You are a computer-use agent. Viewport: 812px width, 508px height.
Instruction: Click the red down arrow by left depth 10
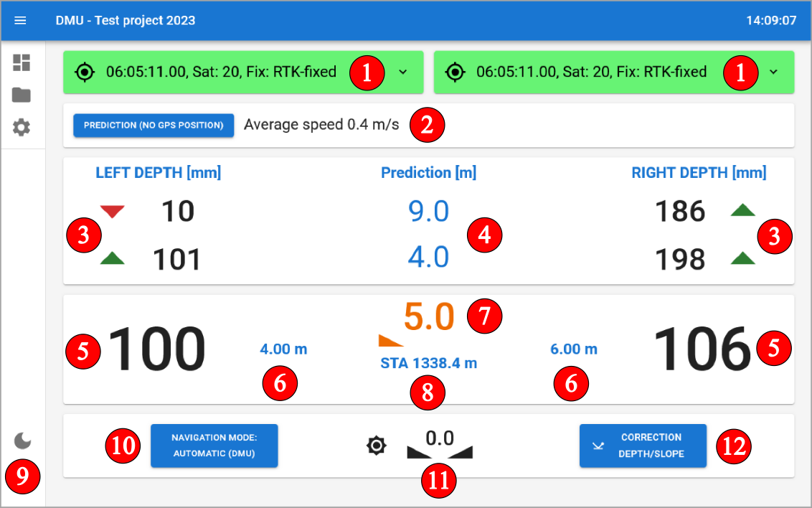tap(113, 212)
